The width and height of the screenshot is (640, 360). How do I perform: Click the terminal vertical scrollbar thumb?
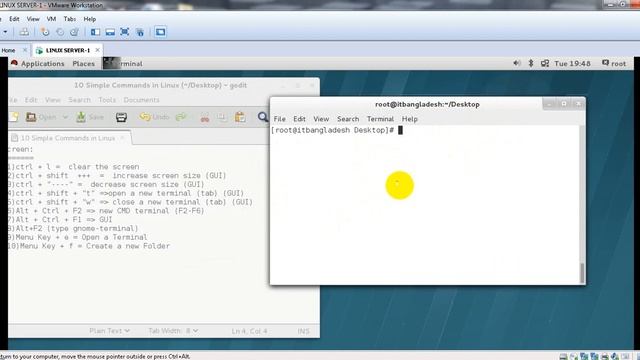click(582, 273)
